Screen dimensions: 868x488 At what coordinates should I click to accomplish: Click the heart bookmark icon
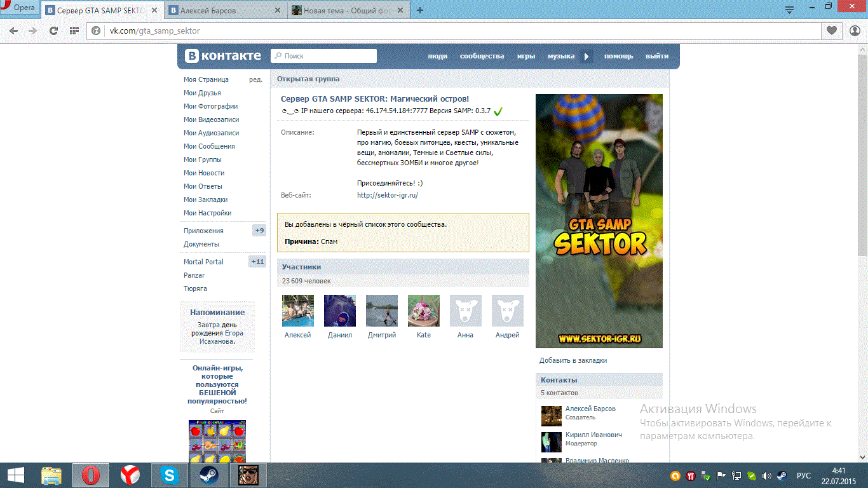pyautogui.click(x=832, y=30)
